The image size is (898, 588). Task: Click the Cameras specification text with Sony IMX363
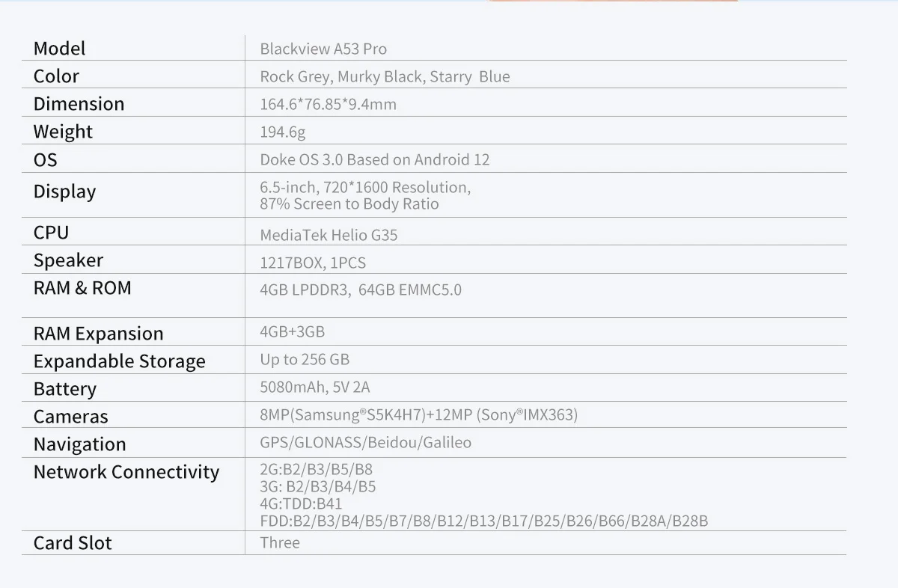coord(418,415)
